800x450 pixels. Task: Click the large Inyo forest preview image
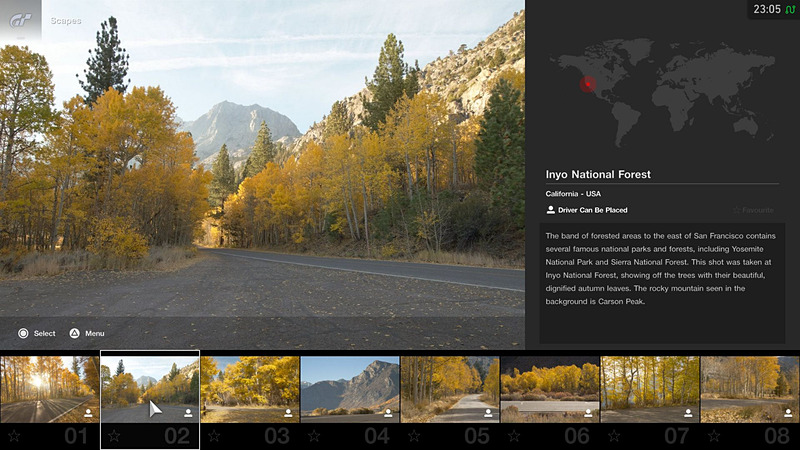pyautogui.click(x=262, y=174)
